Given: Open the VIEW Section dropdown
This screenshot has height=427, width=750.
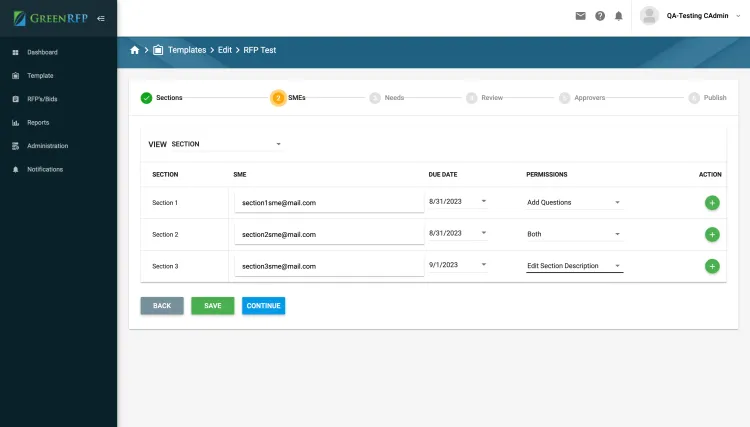Looking at the screenshot, I should pos(226,144).
